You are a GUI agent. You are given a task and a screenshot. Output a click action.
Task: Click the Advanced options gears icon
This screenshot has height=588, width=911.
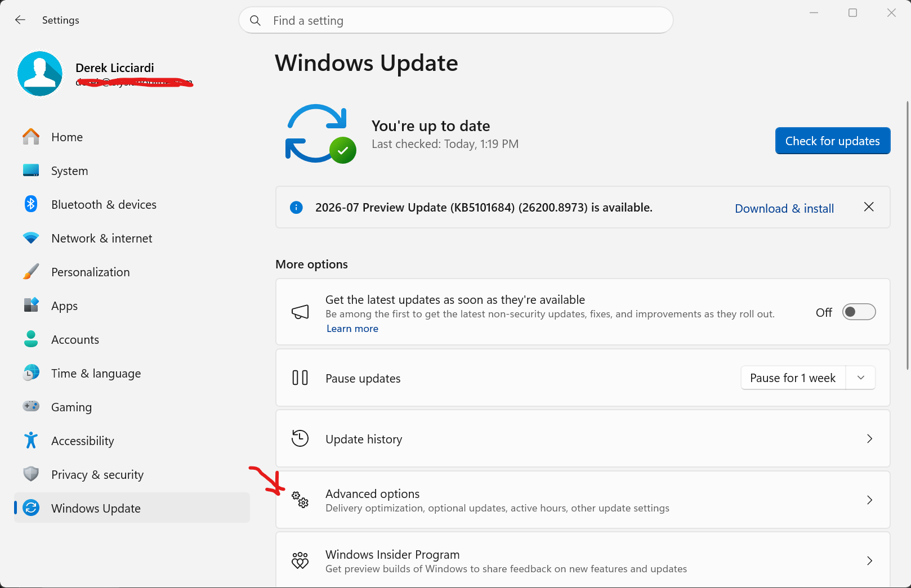[300, 499]
